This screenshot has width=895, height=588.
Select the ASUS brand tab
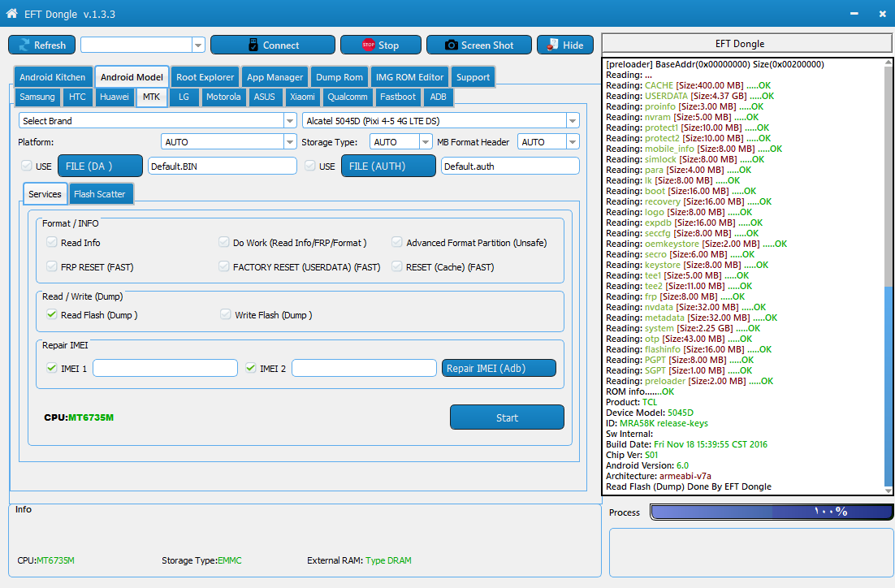click(264, 97)
